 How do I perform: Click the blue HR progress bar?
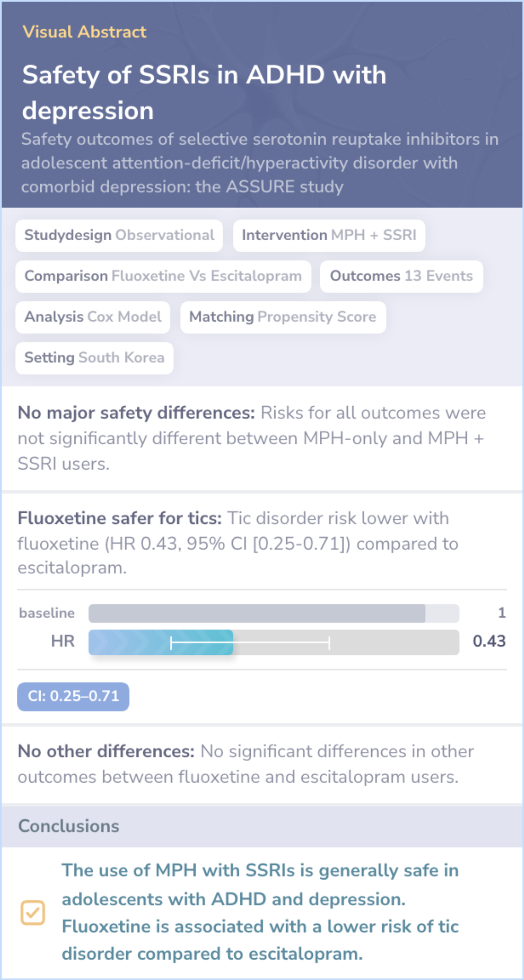[161, 642]
